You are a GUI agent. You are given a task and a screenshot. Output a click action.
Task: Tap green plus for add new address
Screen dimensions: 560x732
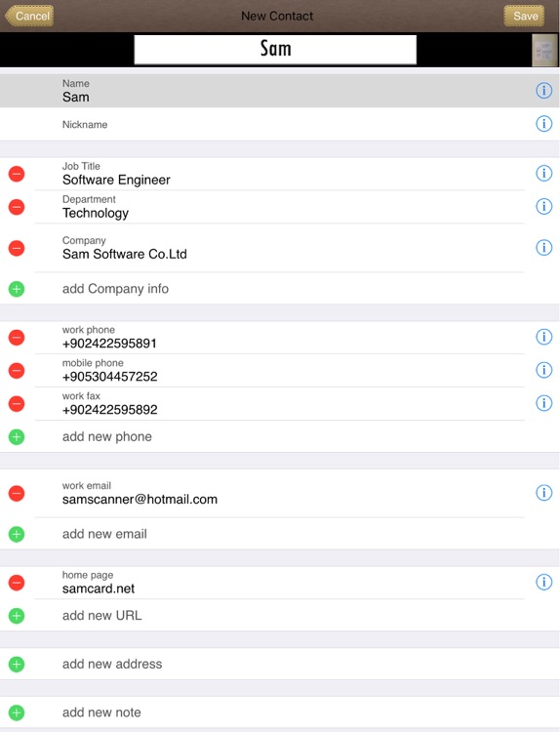coord(17,665)
